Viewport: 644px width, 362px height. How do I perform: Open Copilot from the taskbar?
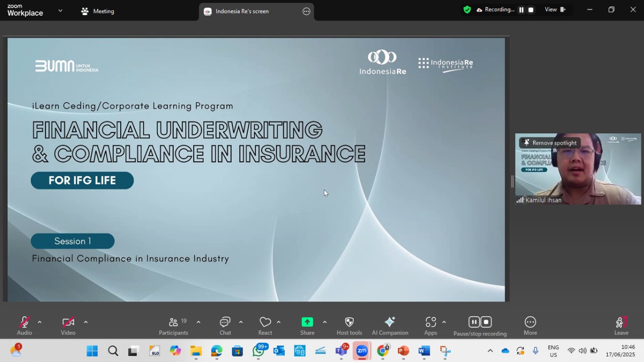coord(175,351)
